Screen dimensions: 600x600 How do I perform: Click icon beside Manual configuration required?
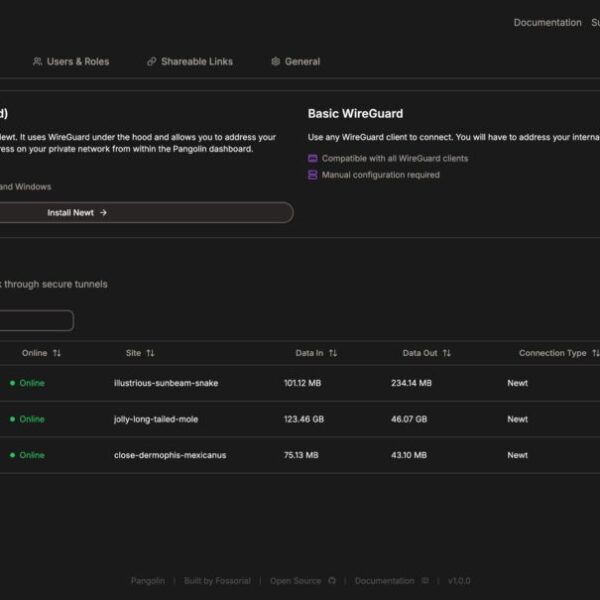[x=313, y=175]
